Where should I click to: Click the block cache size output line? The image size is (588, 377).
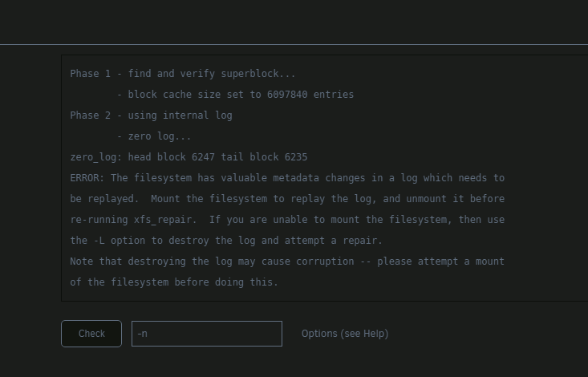point(235,95)
